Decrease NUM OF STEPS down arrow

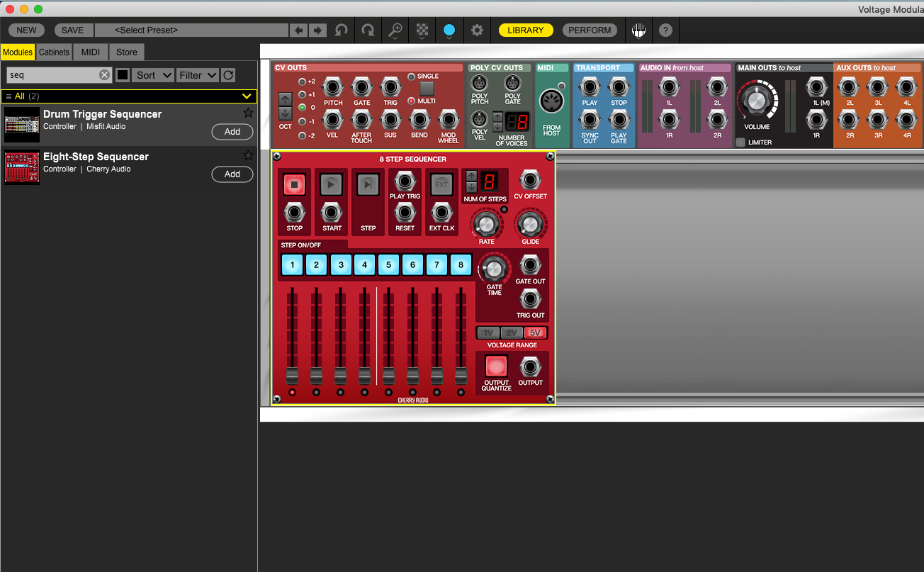click(471, 187)
